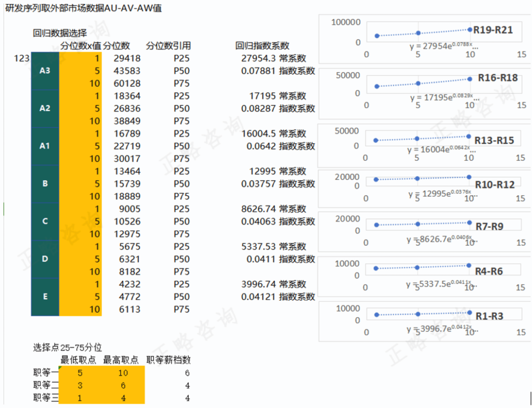
Task: Click the exponent coefficient 0.03757
Action: pyautogui.click(x=259, y=184)
